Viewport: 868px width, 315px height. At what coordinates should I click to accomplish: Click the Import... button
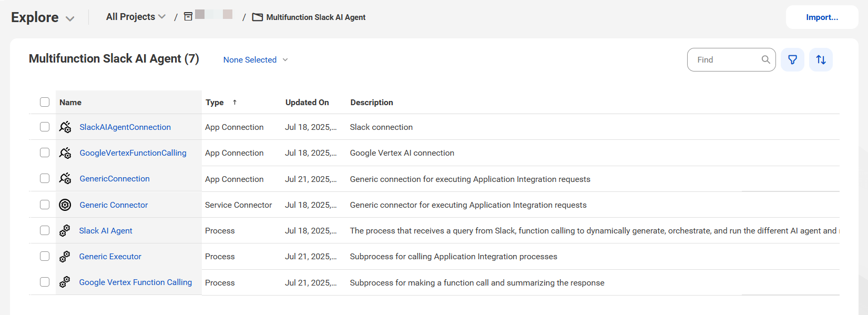click(822, 17)
